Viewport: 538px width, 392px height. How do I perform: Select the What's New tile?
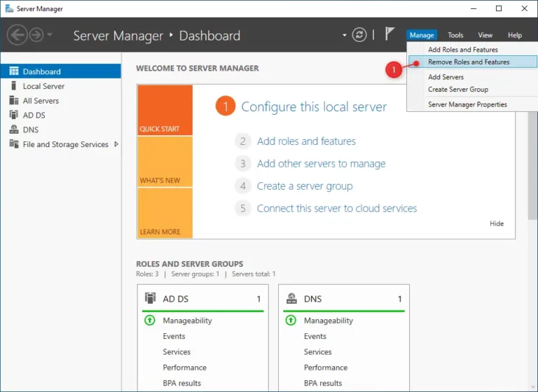165,162
